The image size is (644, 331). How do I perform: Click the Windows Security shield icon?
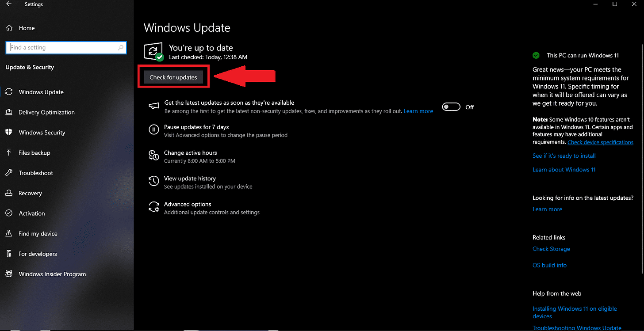pos(9,133)
